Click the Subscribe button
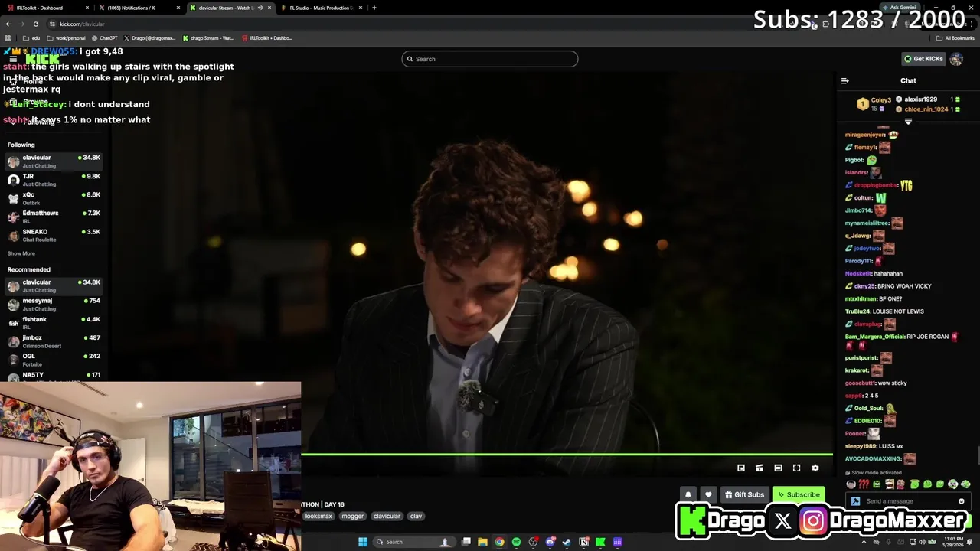This screenshot has width=980, height=551. (x=799, y=494)
